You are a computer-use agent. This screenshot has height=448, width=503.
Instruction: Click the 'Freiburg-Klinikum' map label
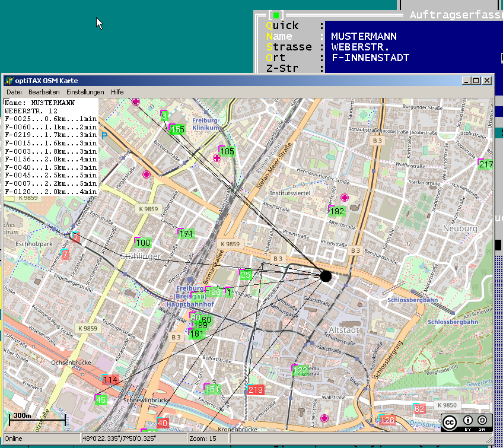point(206,124)
